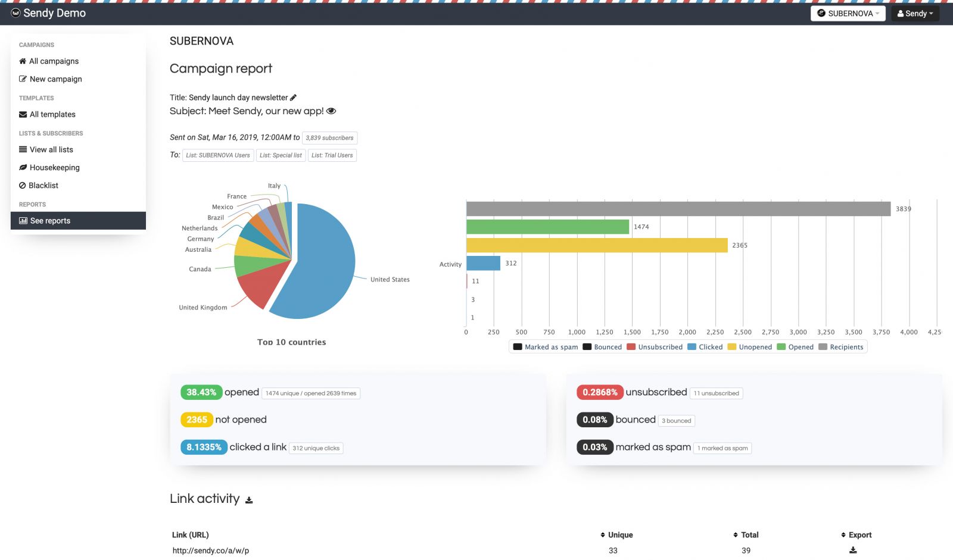Click the chart icon beside See reports

23,221
